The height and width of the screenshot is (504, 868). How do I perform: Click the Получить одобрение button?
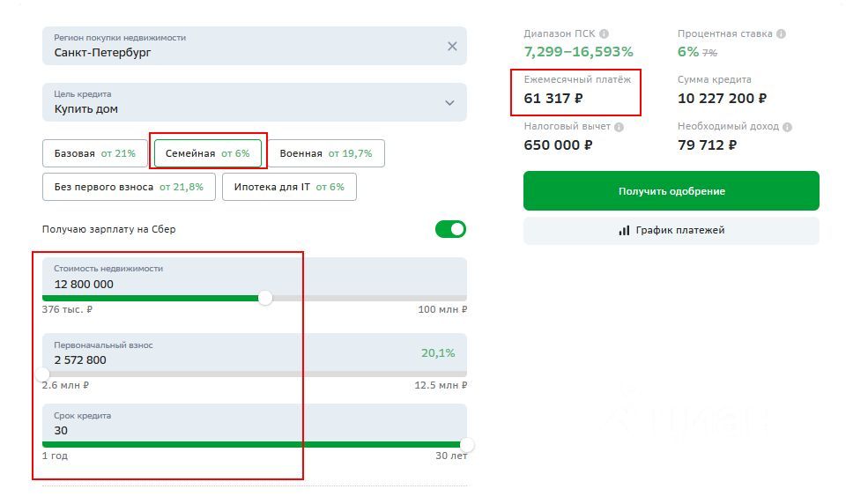(x=671, y=191)
